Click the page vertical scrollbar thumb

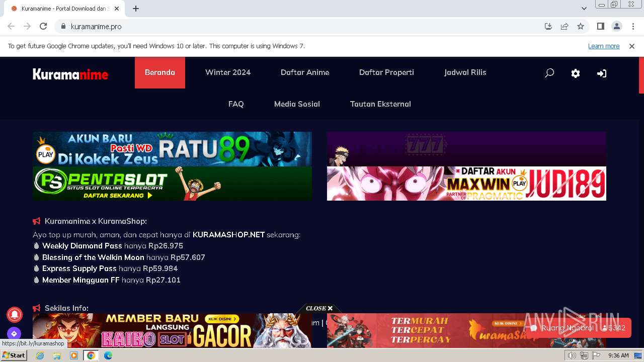(x=641, y=75)
